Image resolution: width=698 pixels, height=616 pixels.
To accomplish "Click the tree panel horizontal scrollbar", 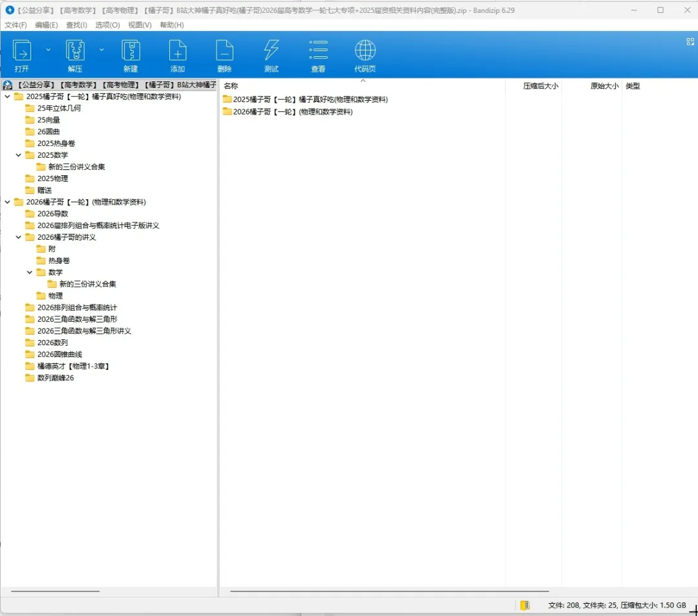I will coord(55,591).
